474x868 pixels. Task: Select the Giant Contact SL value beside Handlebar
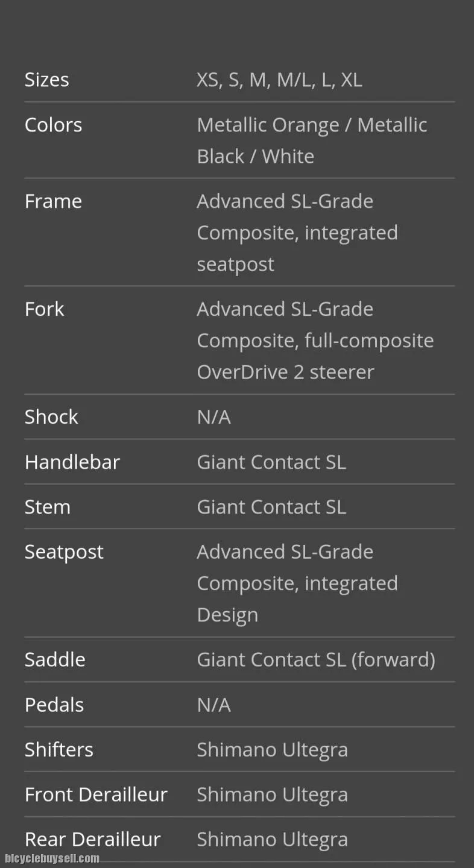tap(271, 462)
